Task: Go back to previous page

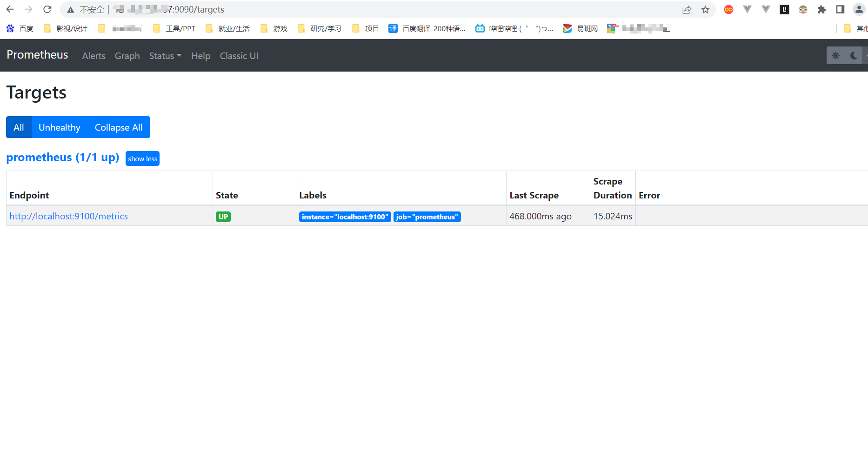Action: (10, 9)
